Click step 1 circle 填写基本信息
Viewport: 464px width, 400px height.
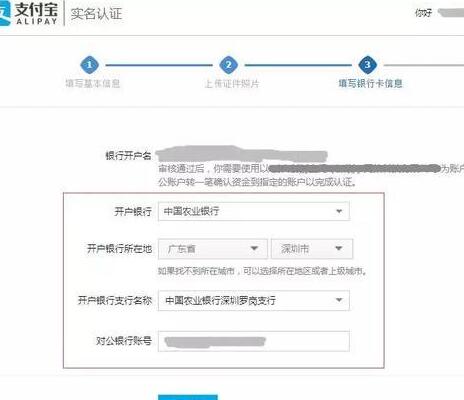click(x=89, y=65)
